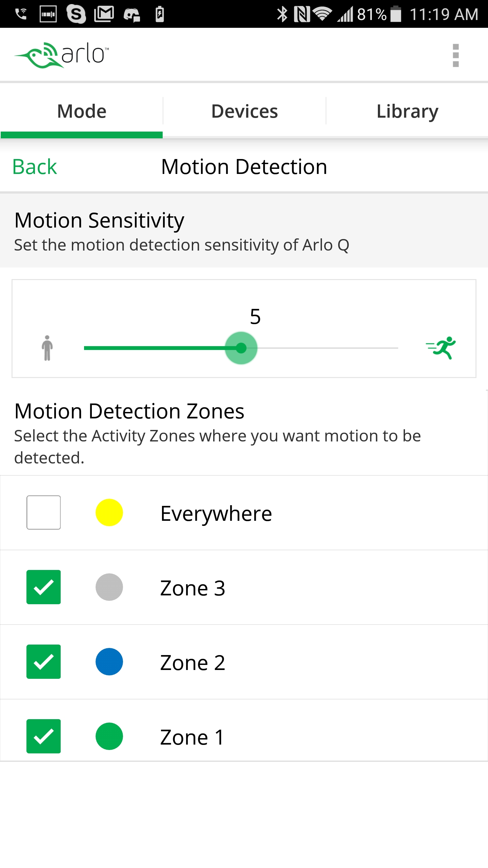Screen dimensions: 488x868
Task: Uncheck the Zone 1 checkbox
Action: click(44, 736)
